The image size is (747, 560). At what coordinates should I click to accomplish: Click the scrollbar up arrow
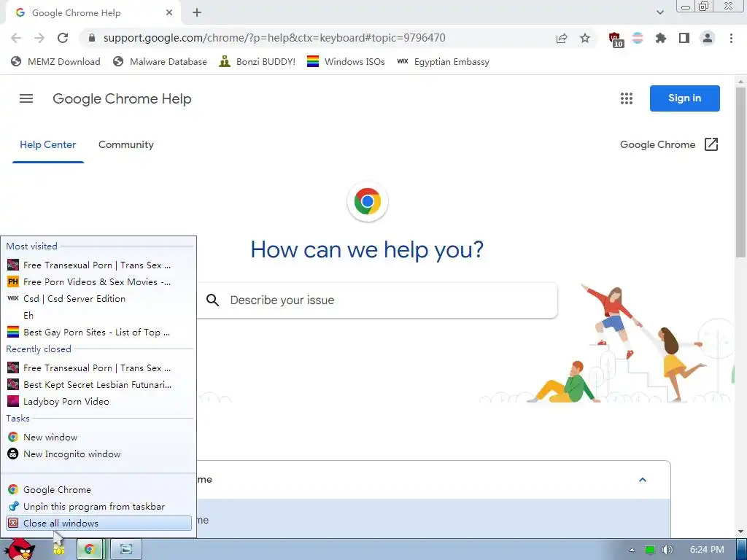pos(740,81)
